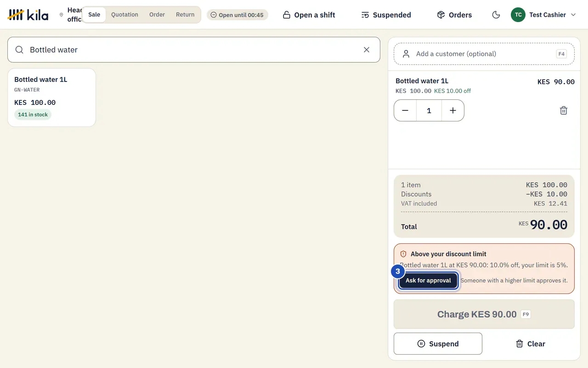Click the Bottled water product search field

(194, 50)
